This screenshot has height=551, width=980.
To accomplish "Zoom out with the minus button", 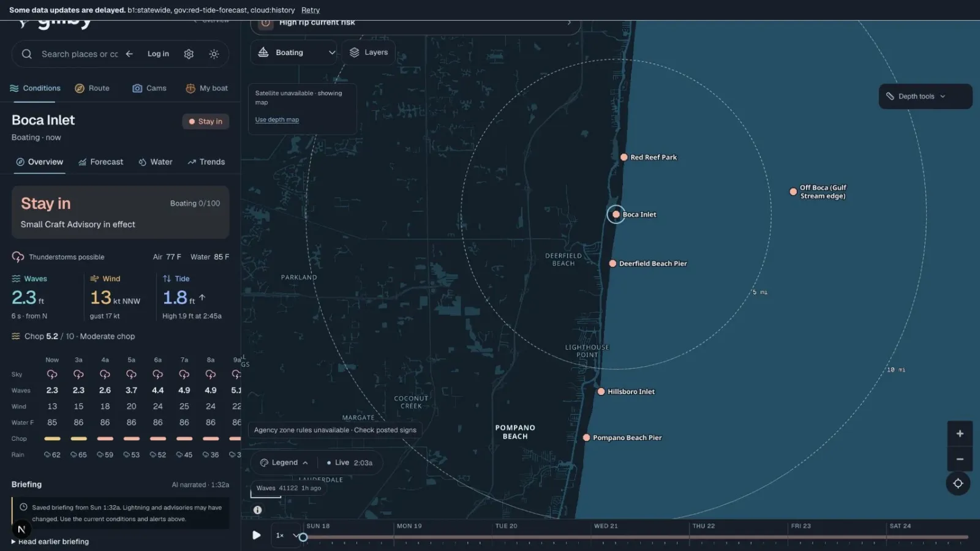I will [959, 459].
